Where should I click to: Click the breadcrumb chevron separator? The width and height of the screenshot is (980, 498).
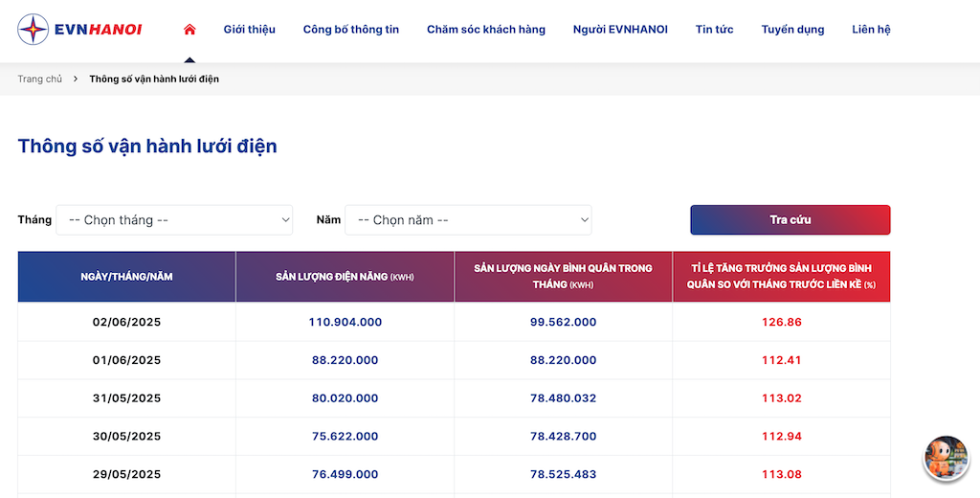point(76,79)
